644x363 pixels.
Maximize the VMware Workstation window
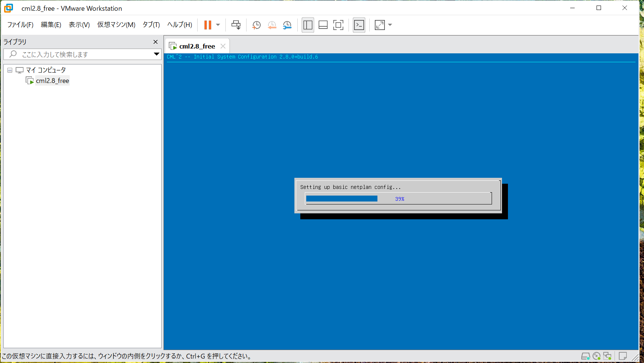pyautogui.click(x=599, y=8)
